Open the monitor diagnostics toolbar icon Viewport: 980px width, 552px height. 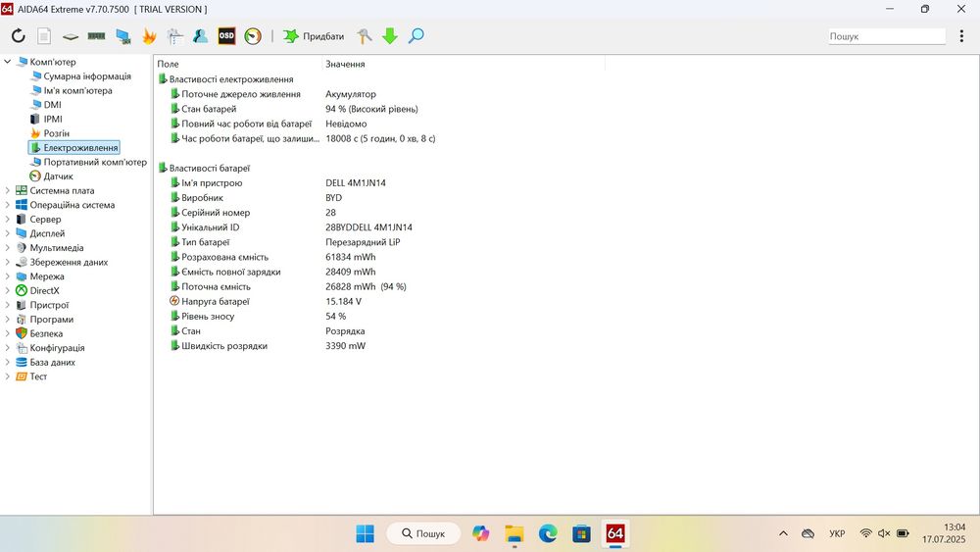(123, 36)
